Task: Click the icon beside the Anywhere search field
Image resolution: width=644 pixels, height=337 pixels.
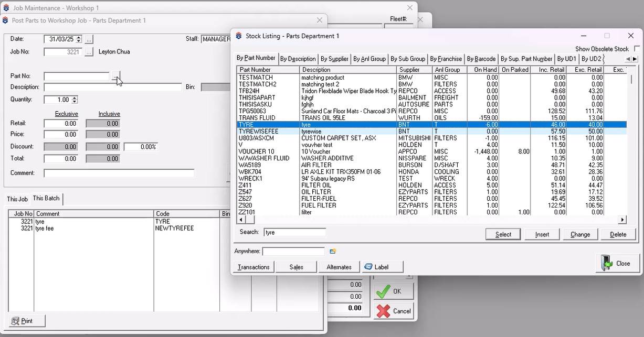Action: click(333, 252)
